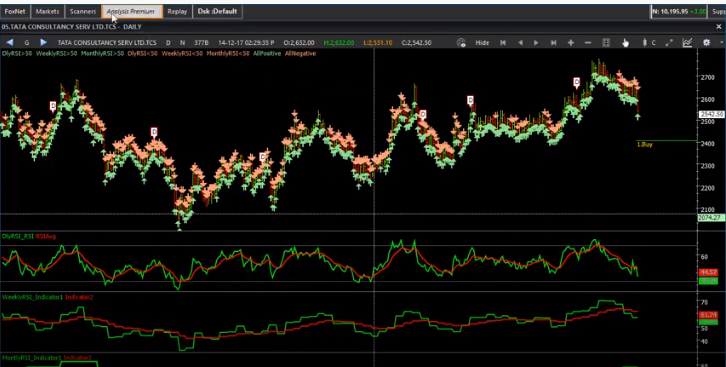Switch to the Scanners tab

coord(83,12)
